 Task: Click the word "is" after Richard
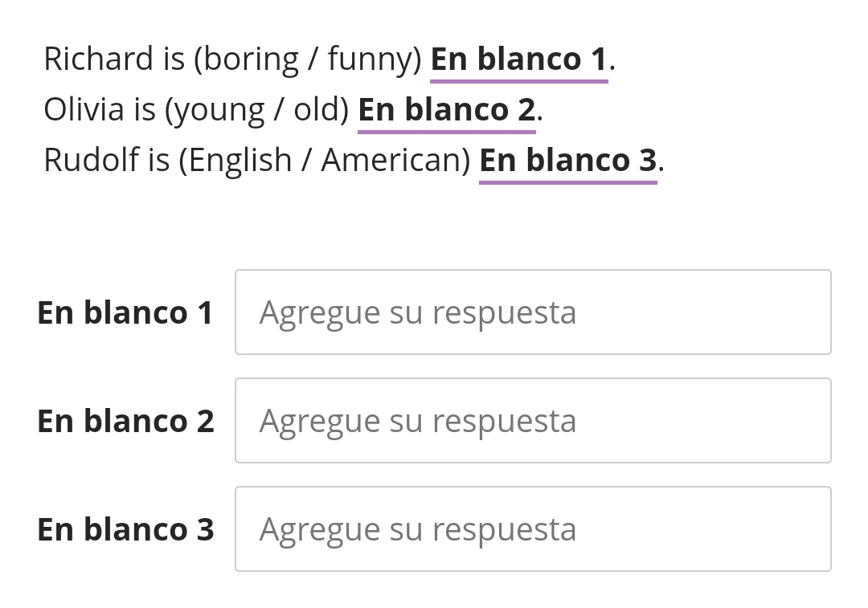pyautogui.click(x=174, y=59)
